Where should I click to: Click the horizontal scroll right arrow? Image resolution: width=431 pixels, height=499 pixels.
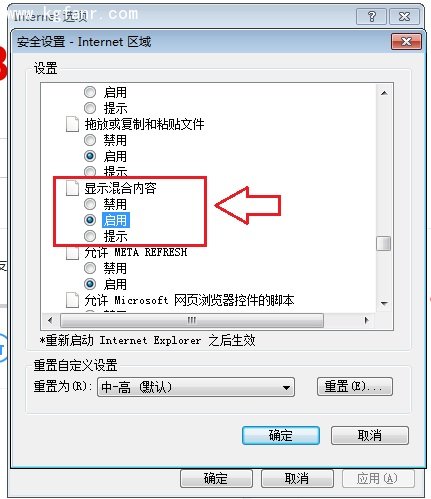tap(367, 320)
